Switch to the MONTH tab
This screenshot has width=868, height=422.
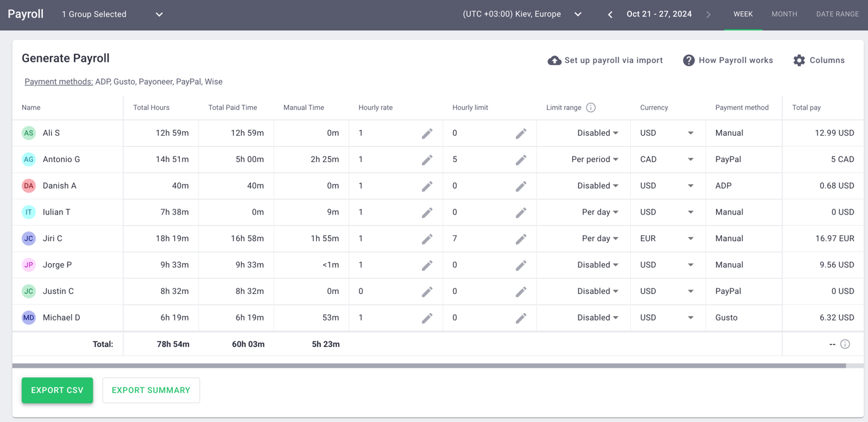784,13
